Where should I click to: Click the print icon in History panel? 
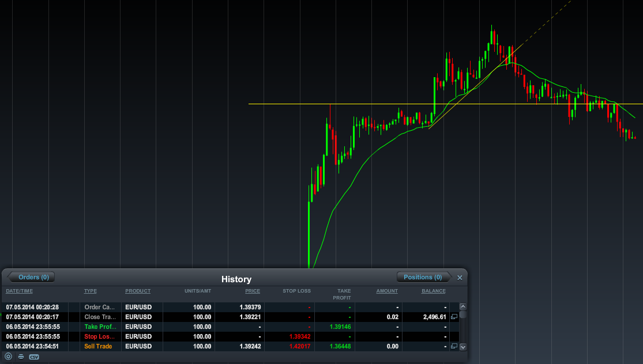(21, 357)
